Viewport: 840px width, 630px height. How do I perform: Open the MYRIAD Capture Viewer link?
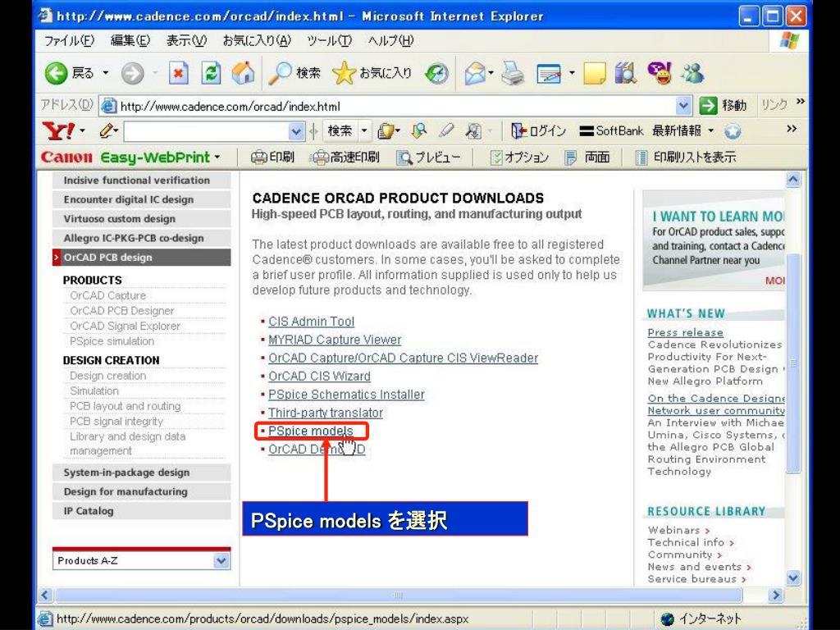click(x=335, y=340)
